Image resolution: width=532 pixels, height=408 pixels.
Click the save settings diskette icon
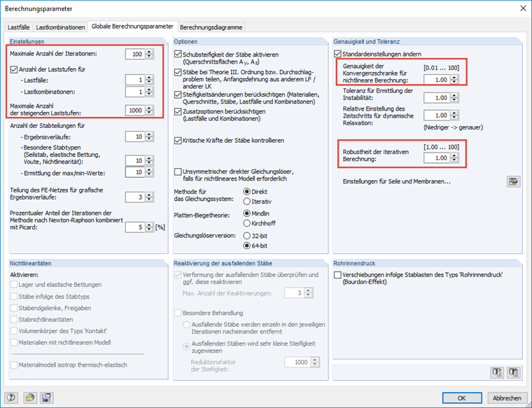(x=46, y=398)
